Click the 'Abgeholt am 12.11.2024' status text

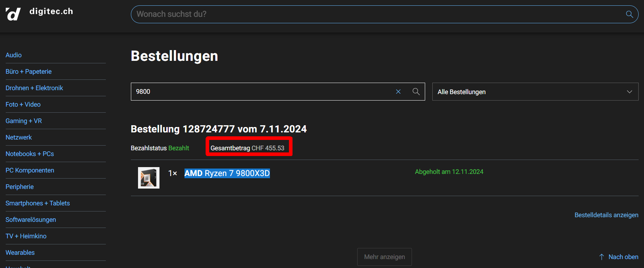click(x=449, y=172)
